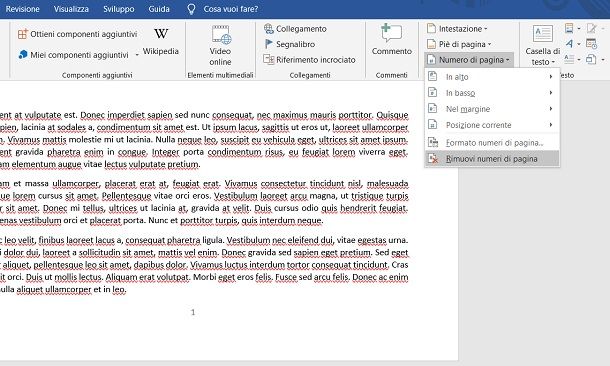Click the Drop Cap (Capolettera) icon
Viewport: 610px width, 366px height.
(x=569, y=60)
